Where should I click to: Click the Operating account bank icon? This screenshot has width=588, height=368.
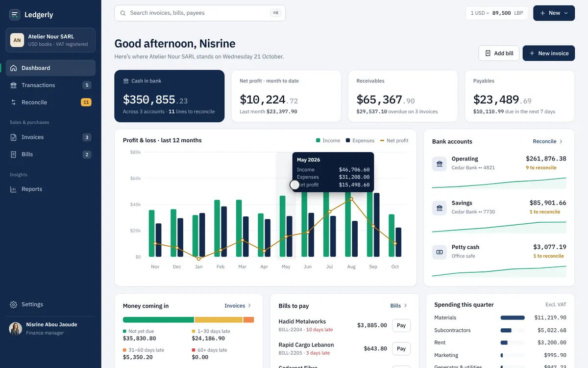point(440,164)
